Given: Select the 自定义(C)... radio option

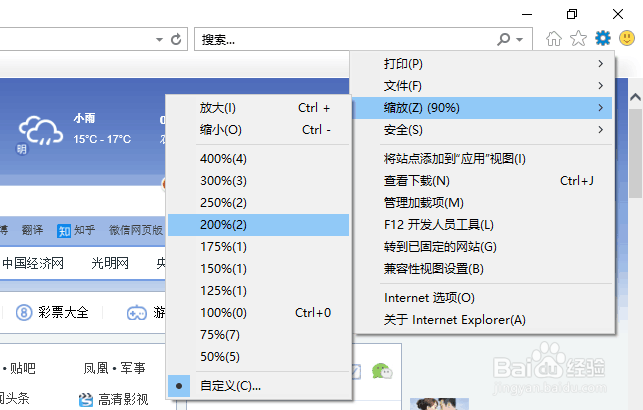Looking at the screenshot, I should coord(259,386).
